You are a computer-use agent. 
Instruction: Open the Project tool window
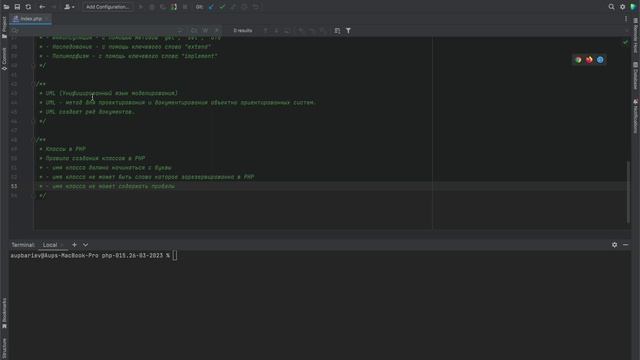point(4,27)
